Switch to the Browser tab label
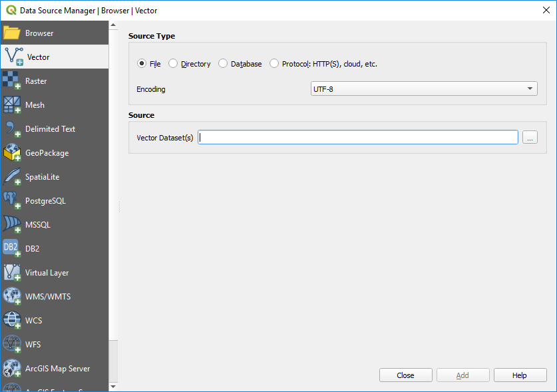The width and height of the screenshot is (557, 392). click(39, 33)
